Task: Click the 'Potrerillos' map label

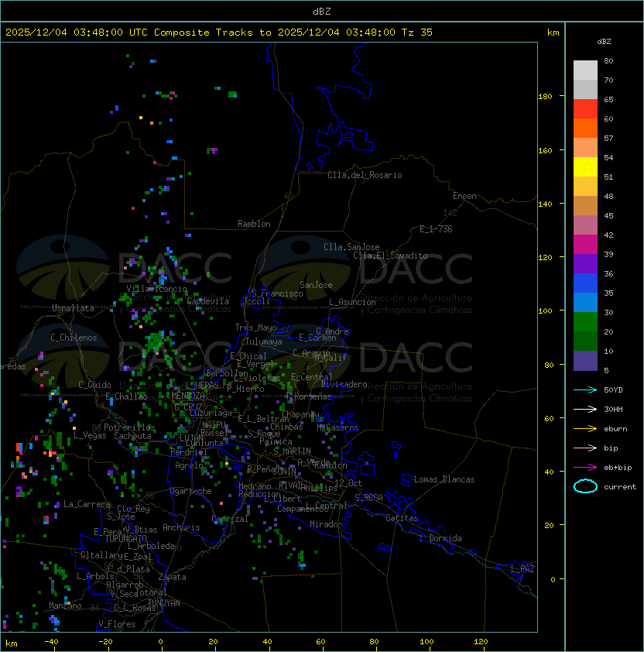Action: pyautogui.click(x=129, y=427)
